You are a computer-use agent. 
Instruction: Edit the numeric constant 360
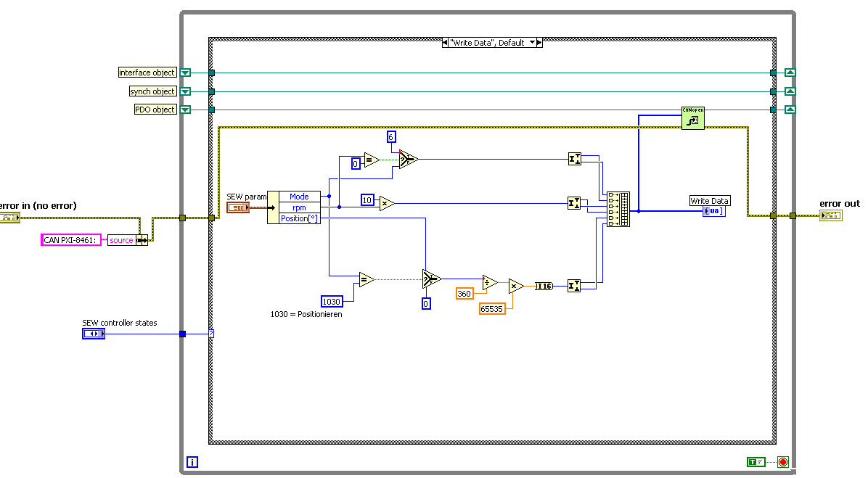pyautogui.click(x=464, y=294)
